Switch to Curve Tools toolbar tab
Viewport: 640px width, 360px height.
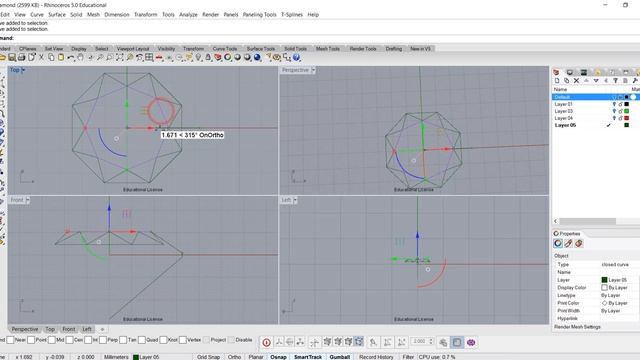point(224,49)
